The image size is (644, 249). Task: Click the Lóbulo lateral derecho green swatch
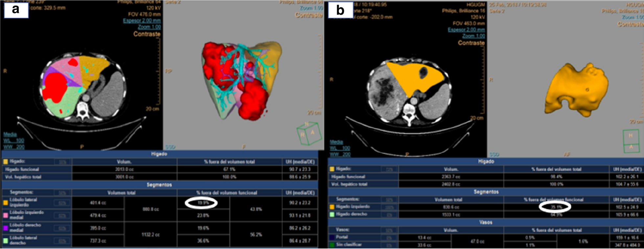point(6,240)
